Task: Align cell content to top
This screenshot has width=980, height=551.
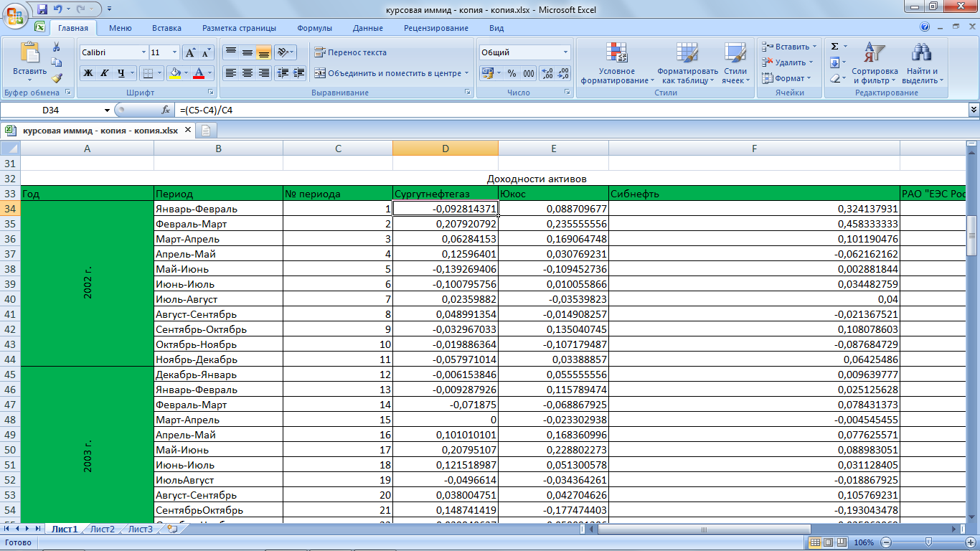Action: (230, 52)
